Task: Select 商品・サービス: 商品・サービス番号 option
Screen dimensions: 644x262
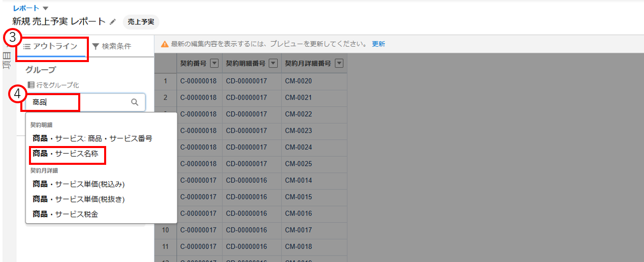Action: (92, 138)
